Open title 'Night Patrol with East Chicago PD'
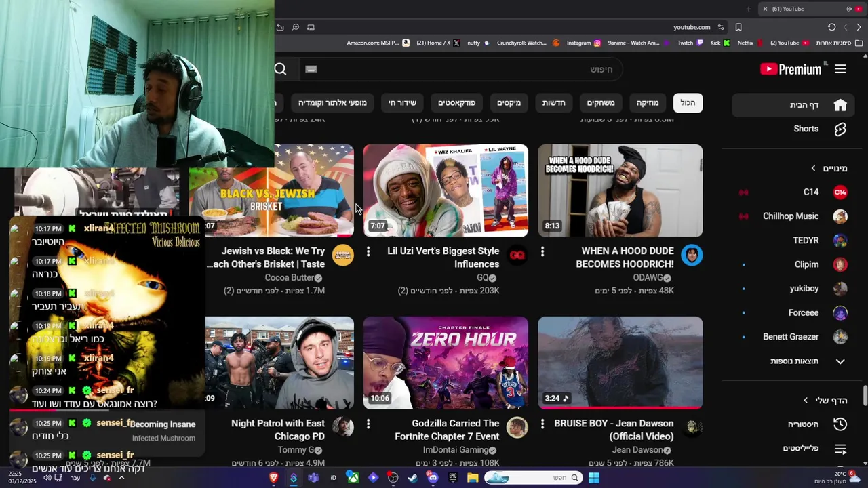 click(x=278, y=430)
